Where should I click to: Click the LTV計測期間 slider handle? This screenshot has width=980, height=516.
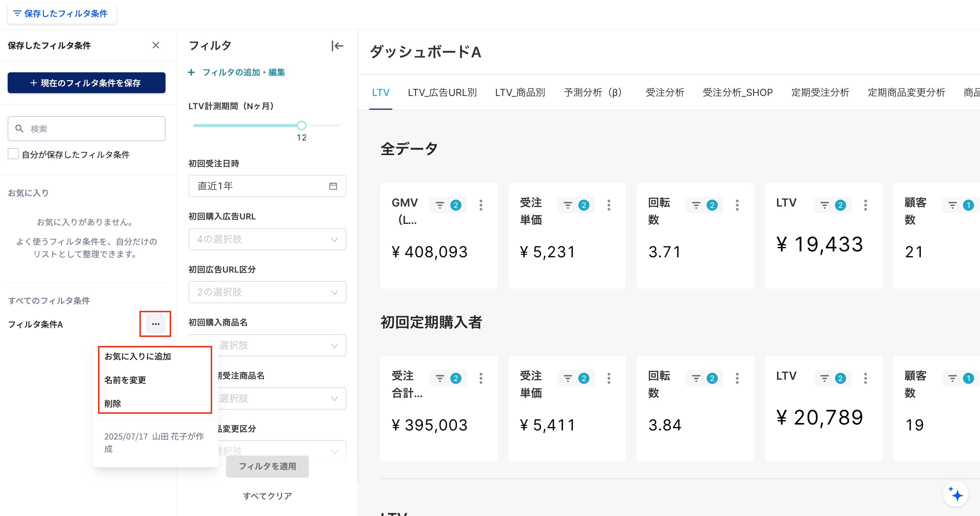(301, 126)
